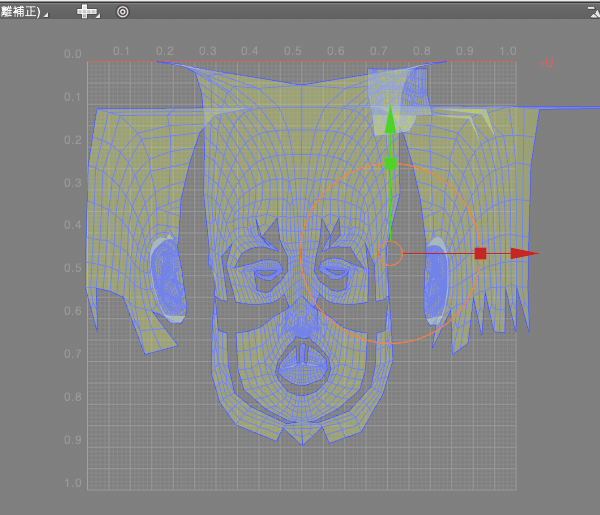Click the red U axis label
This screenshot has height=515, width=600.
[x=548, y=62]
